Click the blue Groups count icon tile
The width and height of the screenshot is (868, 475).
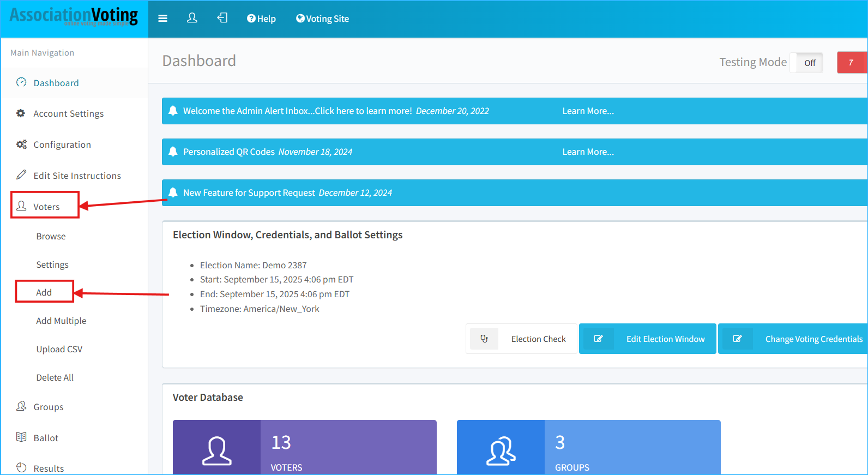point(501,450)
